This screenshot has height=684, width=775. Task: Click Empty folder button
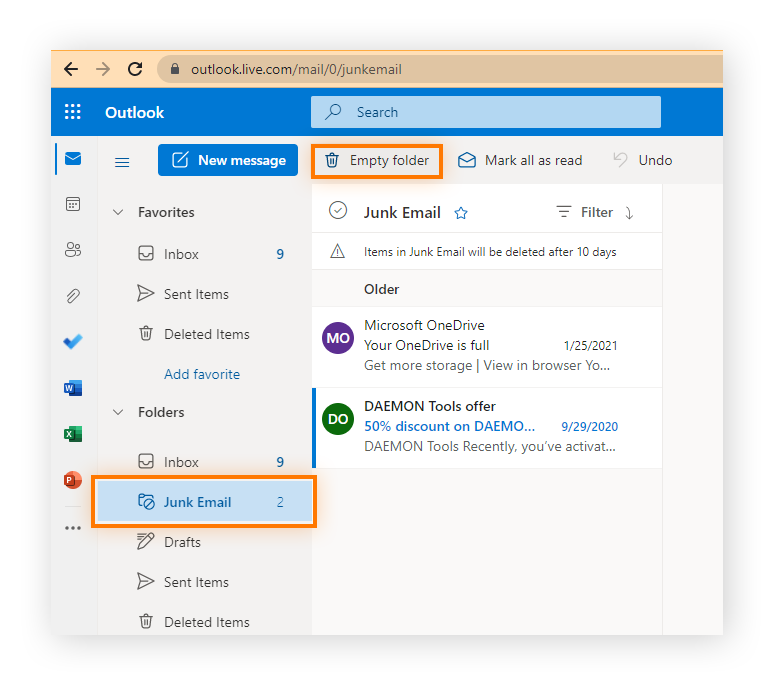[x=377, y=161]
